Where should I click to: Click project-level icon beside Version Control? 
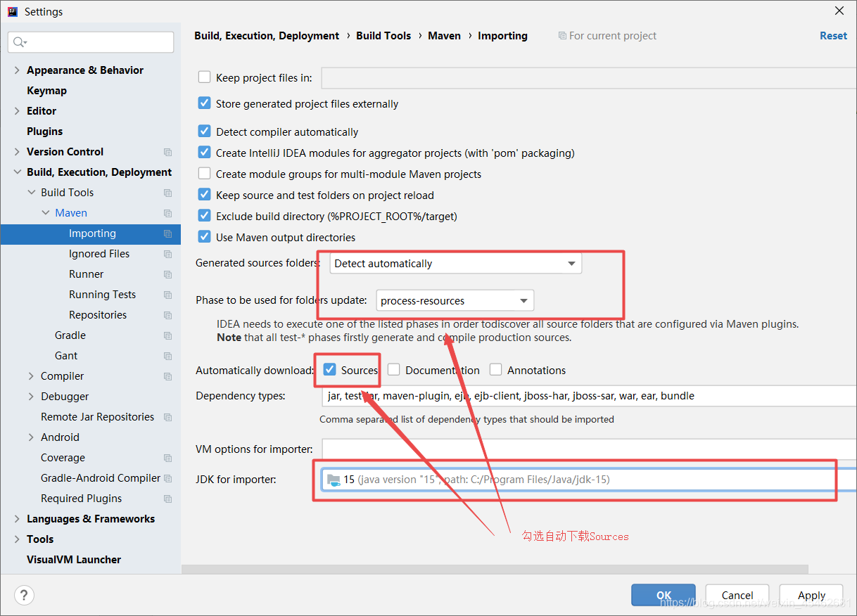point(167,152)
